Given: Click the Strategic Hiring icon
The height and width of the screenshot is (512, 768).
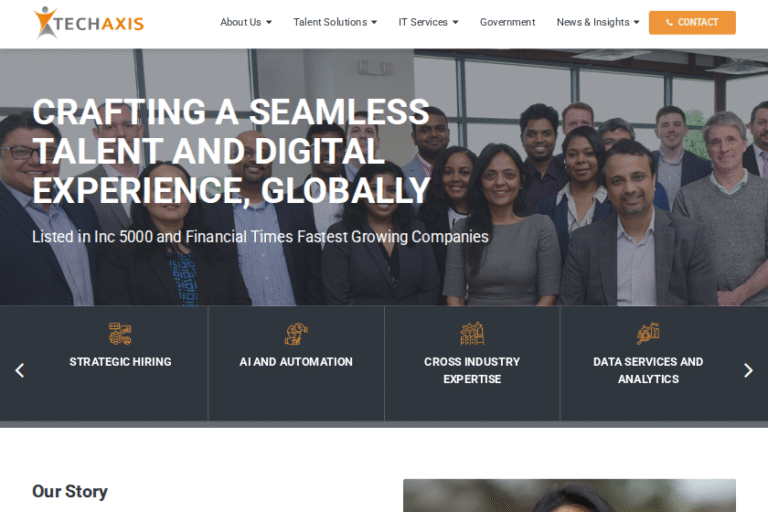Looking at the screenshot, I should [x=120, y=334].
